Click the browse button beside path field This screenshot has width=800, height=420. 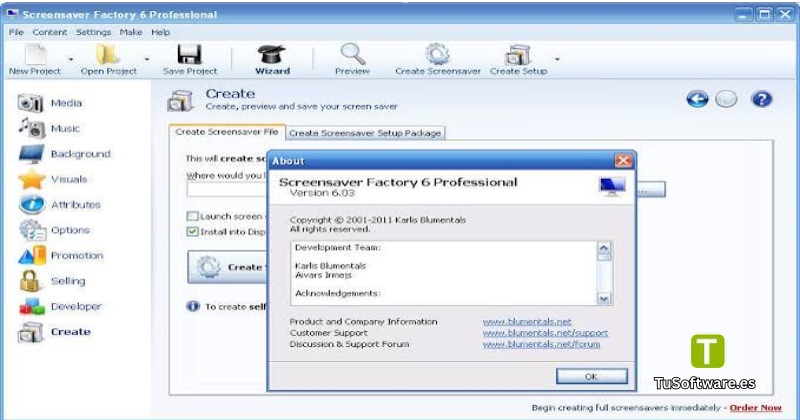pyautogui.click(x=650, y=190)
